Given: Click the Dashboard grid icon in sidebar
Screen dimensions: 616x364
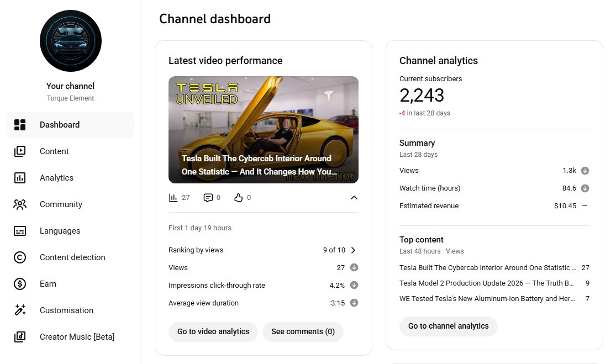Looking at the screenshot, I should pyautogui.click(x=20, y=125).
